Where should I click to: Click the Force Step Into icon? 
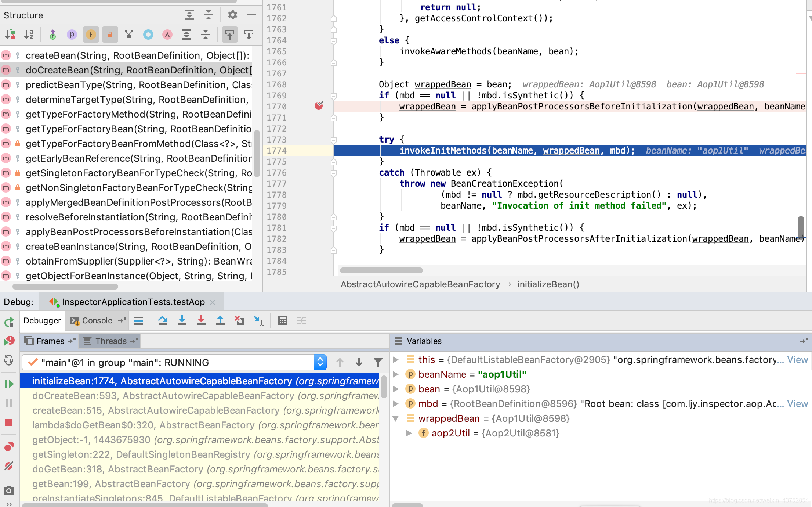[x=201, y=320]
